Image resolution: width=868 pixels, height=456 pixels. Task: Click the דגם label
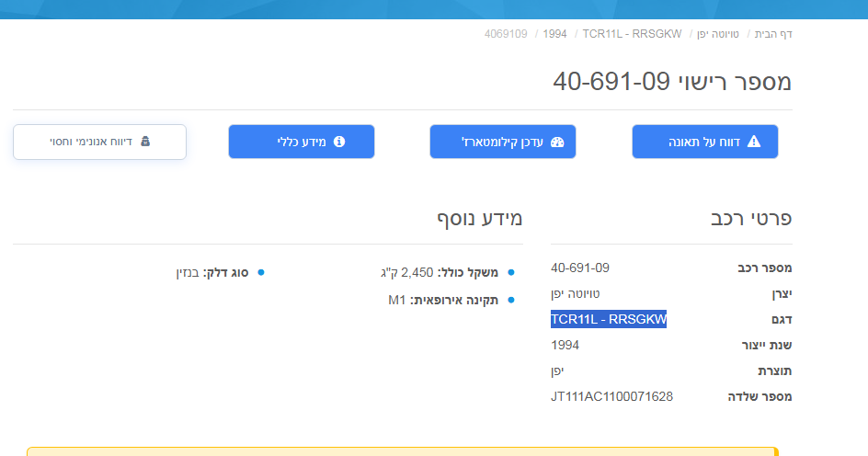coord(782,320)
